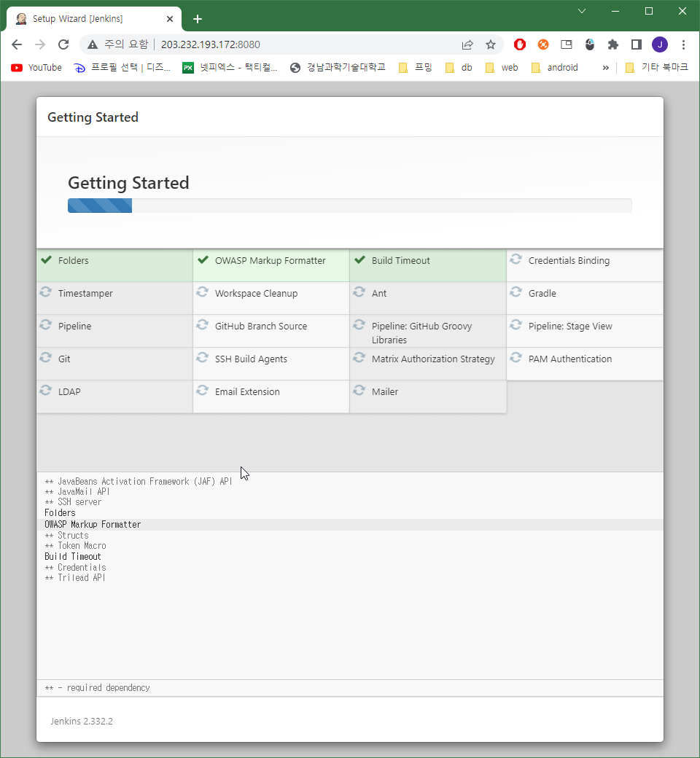
Task: Select the Setup Wizard [Jenkins] tab
Action: 87,18
